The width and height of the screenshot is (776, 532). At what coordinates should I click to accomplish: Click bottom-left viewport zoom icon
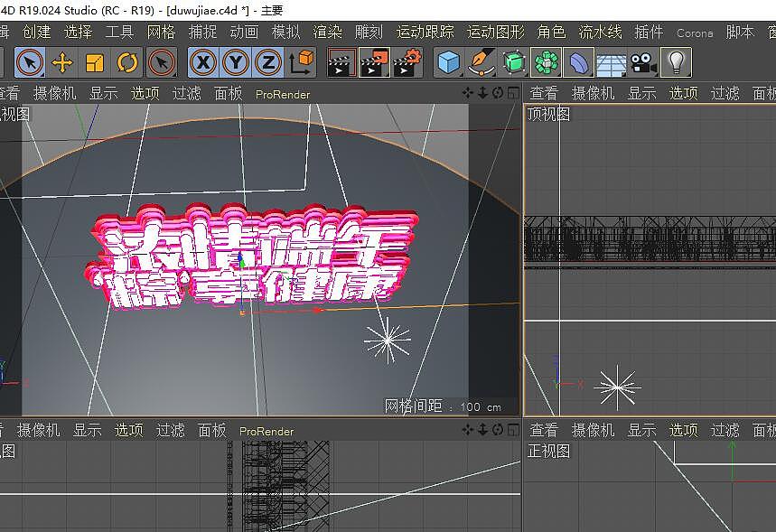click(482, 430)
